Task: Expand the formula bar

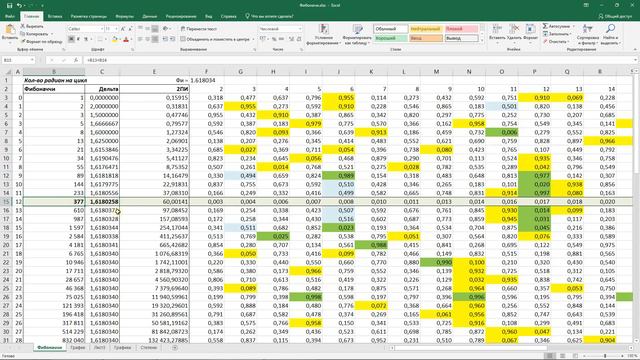Action: pos(636,60)
